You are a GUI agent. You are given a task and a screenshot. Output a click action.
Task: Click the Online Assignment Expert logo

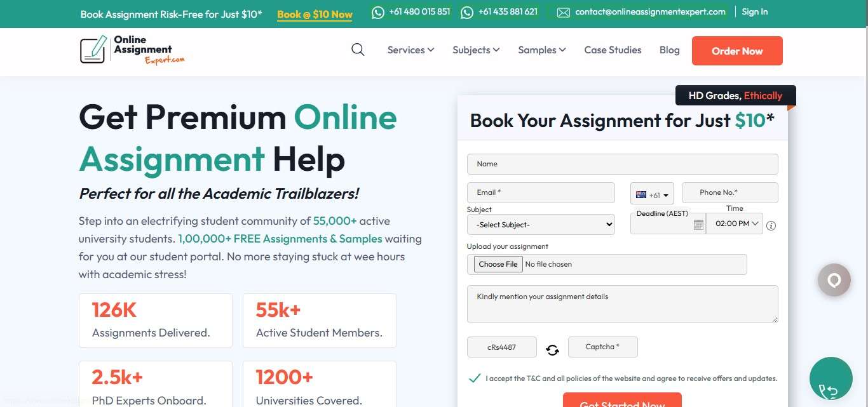[x=132, y=50]
